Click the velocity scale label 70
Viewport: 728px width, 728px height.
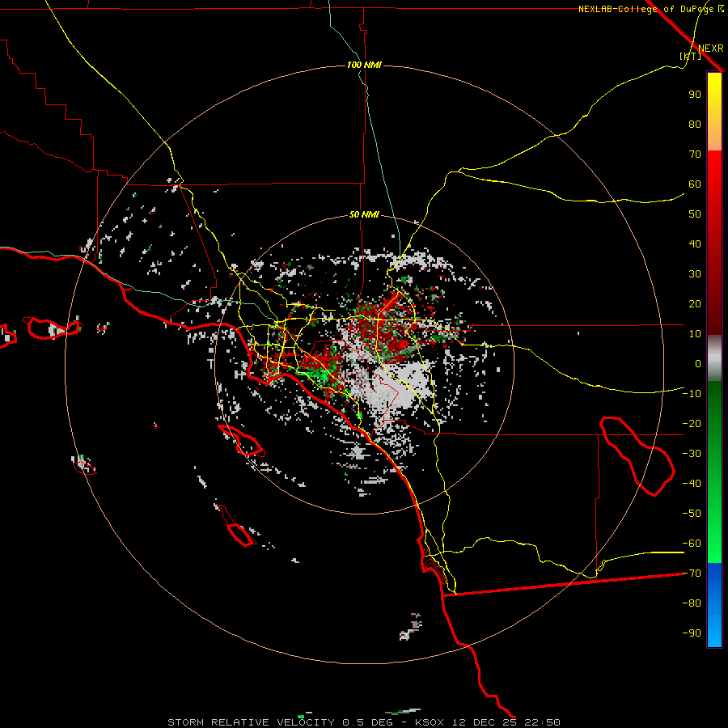[695, 154]
